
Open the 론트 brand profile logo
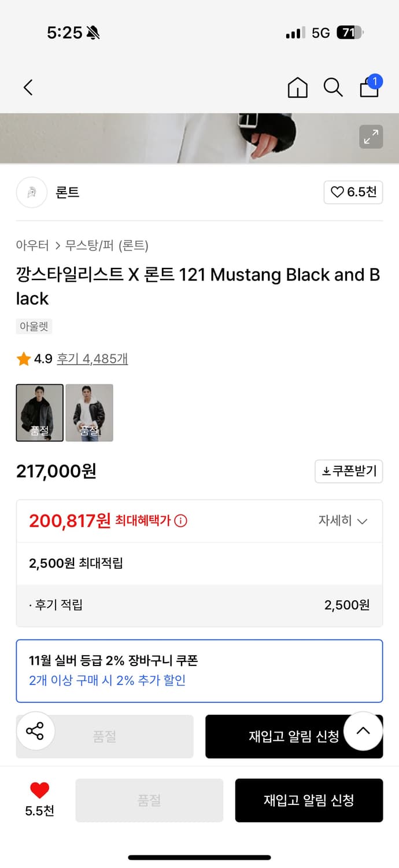(x=31, y=192)
